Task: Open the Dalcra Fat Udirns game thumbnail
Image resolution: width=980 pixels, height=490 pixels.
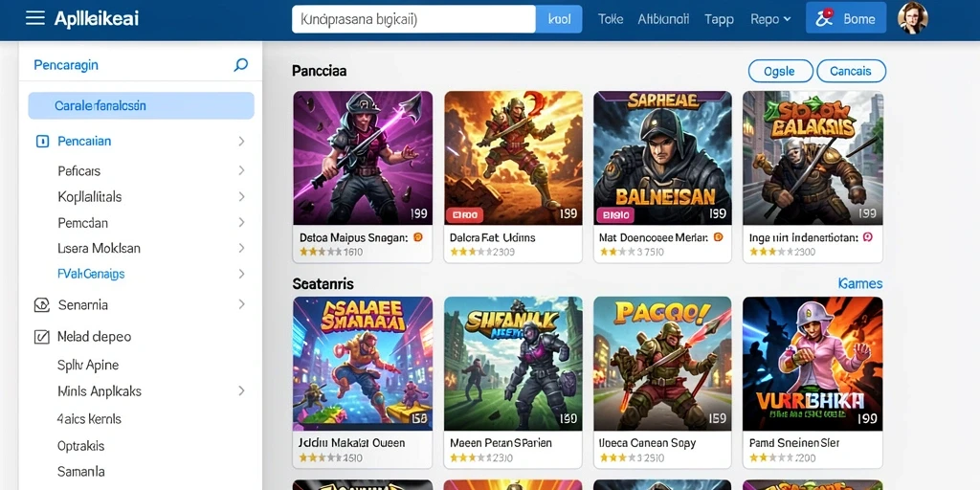Action: coord(513,158)
